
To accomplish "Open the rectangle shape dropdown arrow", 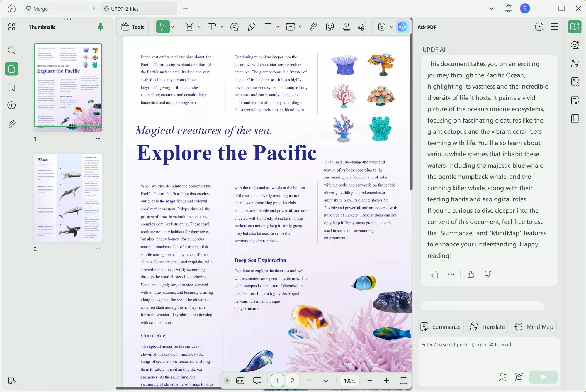I will [x=278, y=27].
